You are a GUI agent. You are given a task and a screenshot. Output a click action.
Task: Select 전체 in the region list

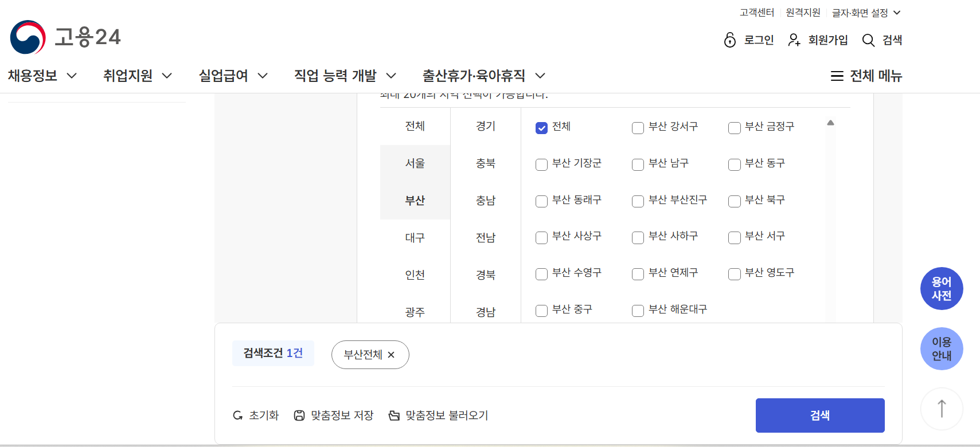click(415, 126)
